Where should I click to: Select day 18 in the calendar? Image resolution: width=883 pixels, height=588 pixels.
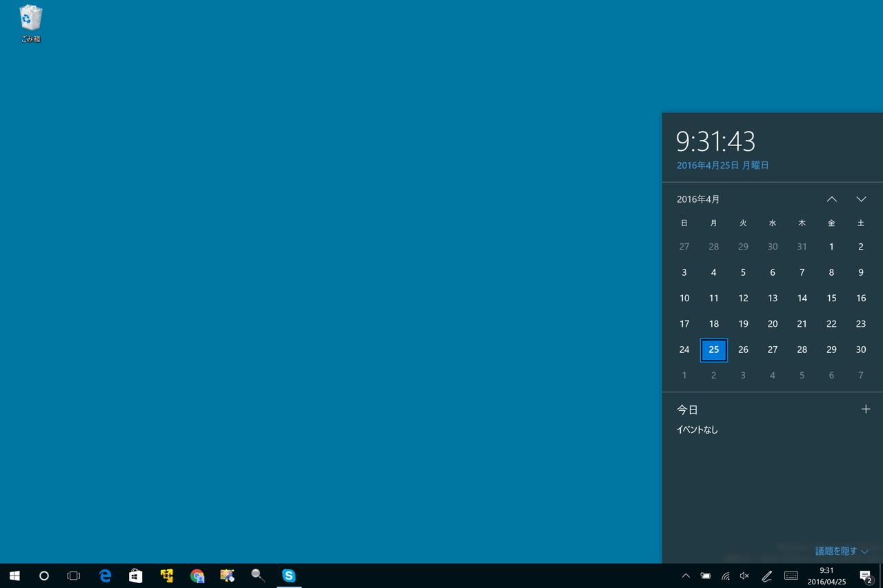point(714,324)
